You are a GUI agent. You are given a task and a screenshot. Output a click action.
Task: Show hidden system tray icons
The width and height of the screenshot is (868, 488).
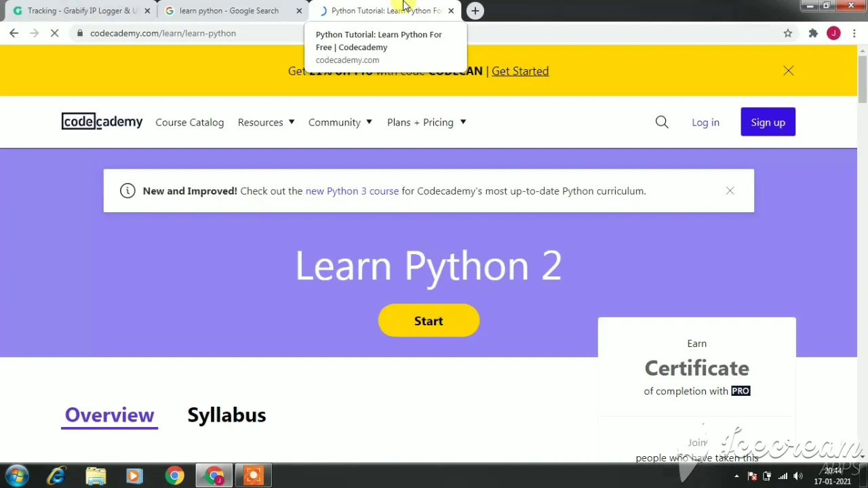coord(736,476)
